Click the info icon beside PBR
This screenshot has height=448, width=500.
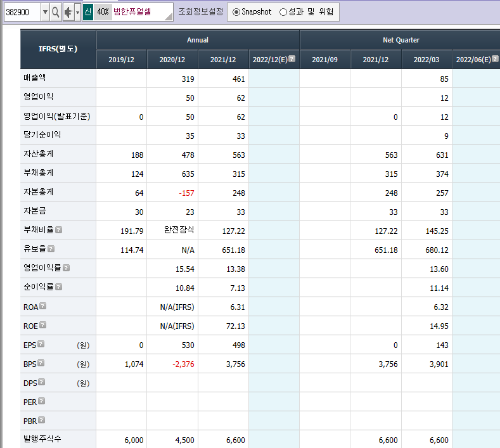(x=41, y=420)
